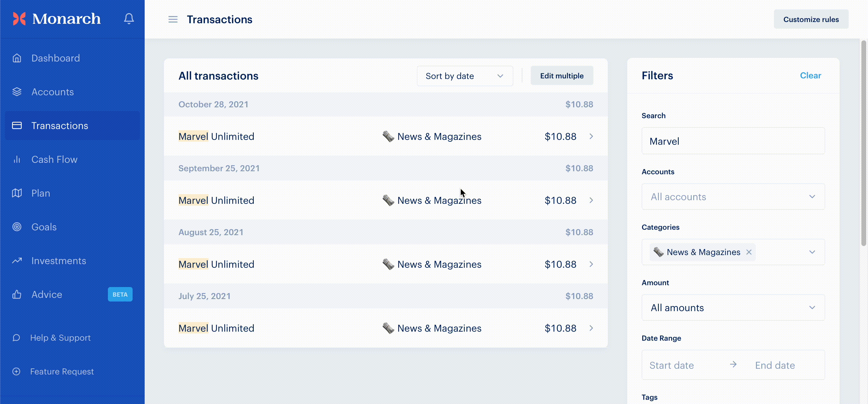Click Marvel Unlimited in September 25 row

tap(216, 200)
